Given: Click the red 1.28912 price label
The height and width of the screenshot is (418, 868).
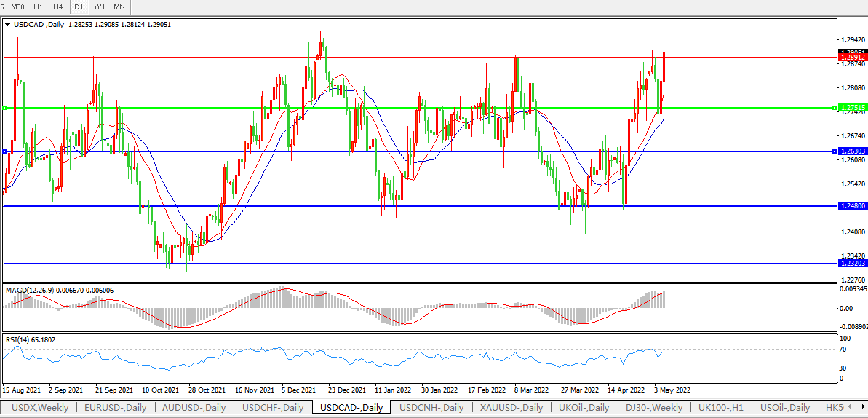Looking at the screenshot, I should pyautogui.click(x=851, y=57).
